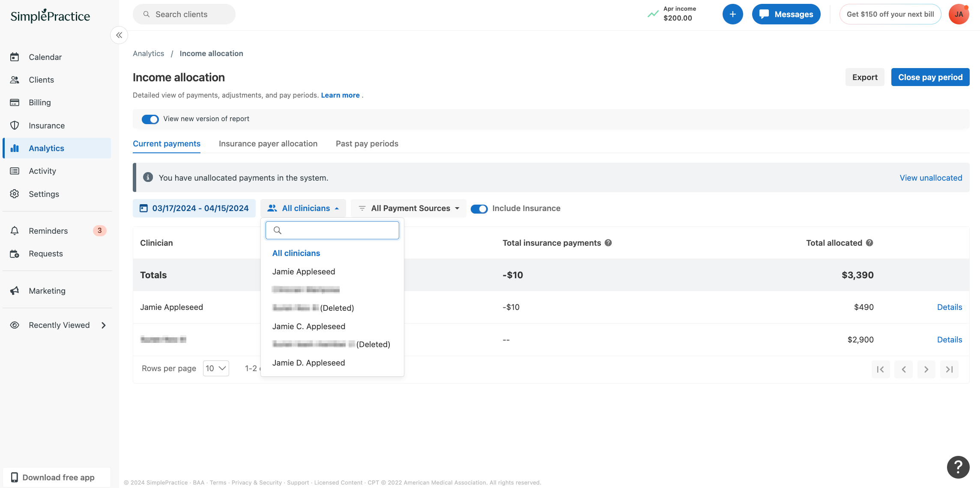Select Jamie Appleseed in the dropdown list
The image size is (980, 488).
tap(304, 271)
